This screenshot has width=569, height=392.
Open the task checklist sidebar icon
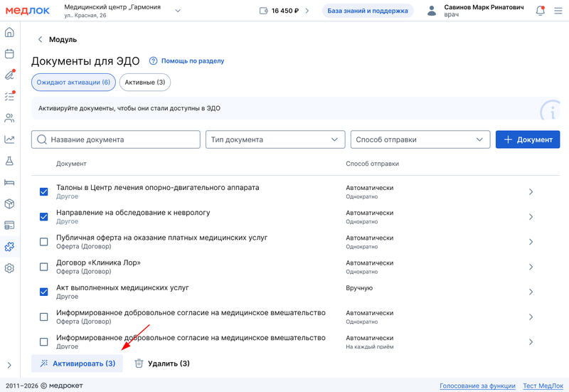click(9, 96)
